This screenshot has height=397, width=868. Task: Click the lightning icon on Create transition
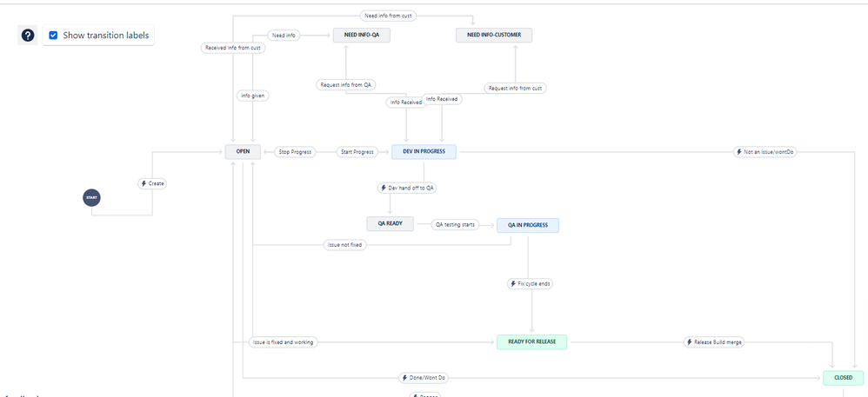144,183
